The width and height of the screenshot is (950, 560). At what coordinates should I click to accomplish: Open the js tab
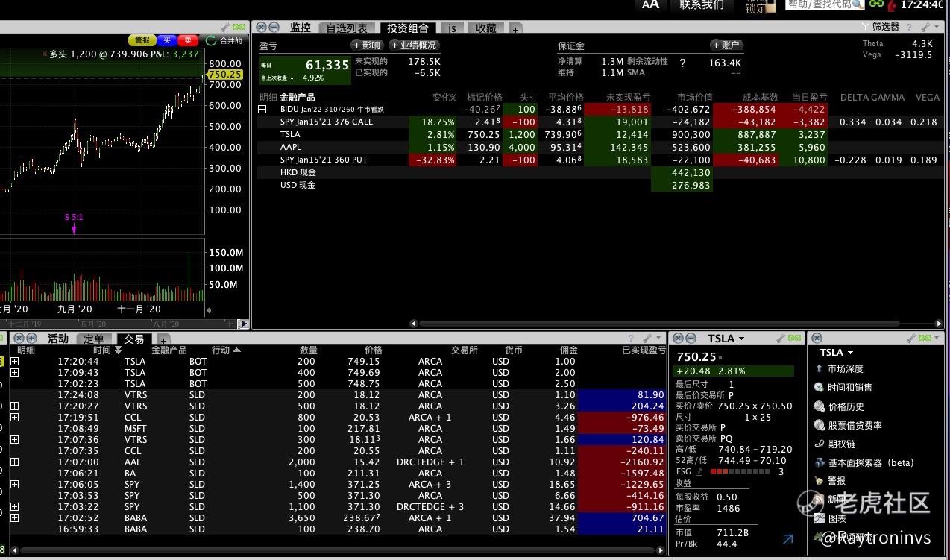click(x=453, y=28)
